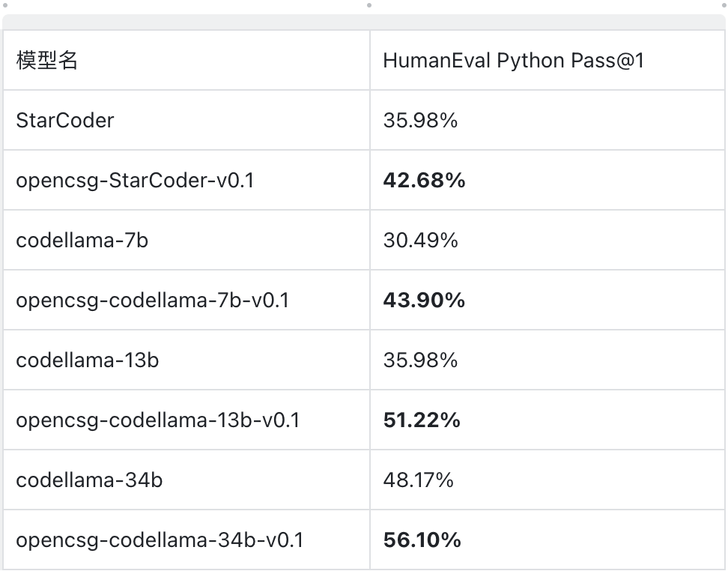Viewport: 728px width, 574px height.
Task: Click the 模型名 header cell
Action: click(47, 61)
